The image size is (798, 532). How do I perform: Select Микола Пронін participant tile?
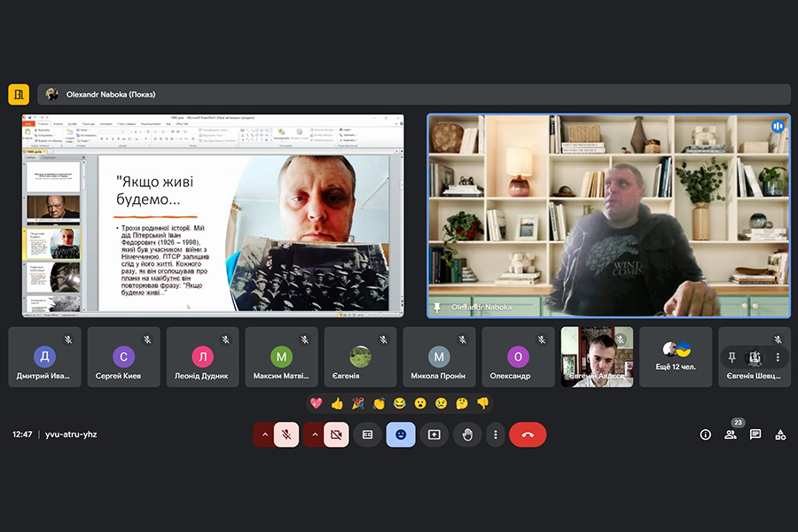[x=439, y=356]
